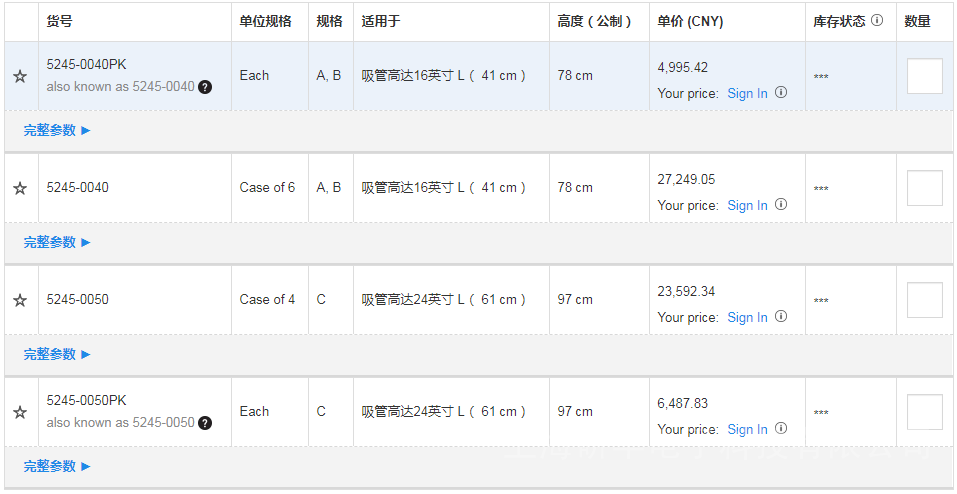The image size is (957, 494).
Task: Expand 完整参数 under 5245-0040PK
Action: [x=57, y=130]
